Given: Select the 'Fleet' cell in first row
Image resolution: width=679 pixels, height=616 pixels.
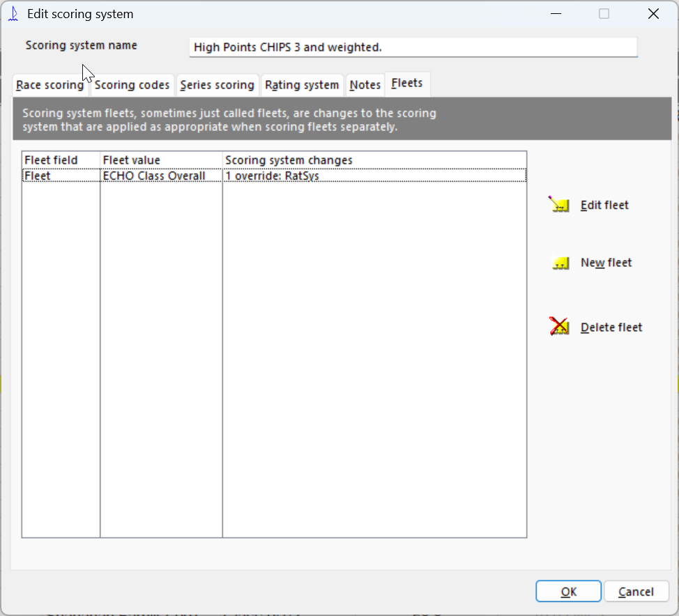Looking at the screenshot, I should tap(38, 176).
